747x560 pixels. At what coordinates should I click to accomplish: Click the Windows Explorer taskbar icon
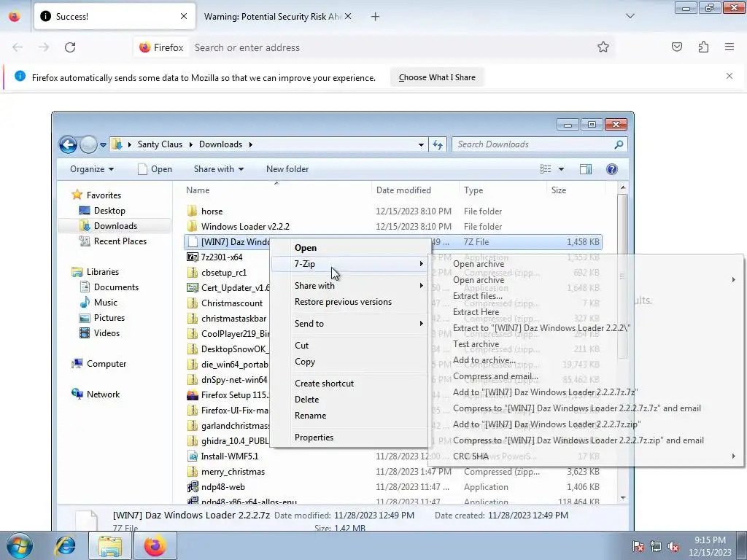(x=110, y=545)
